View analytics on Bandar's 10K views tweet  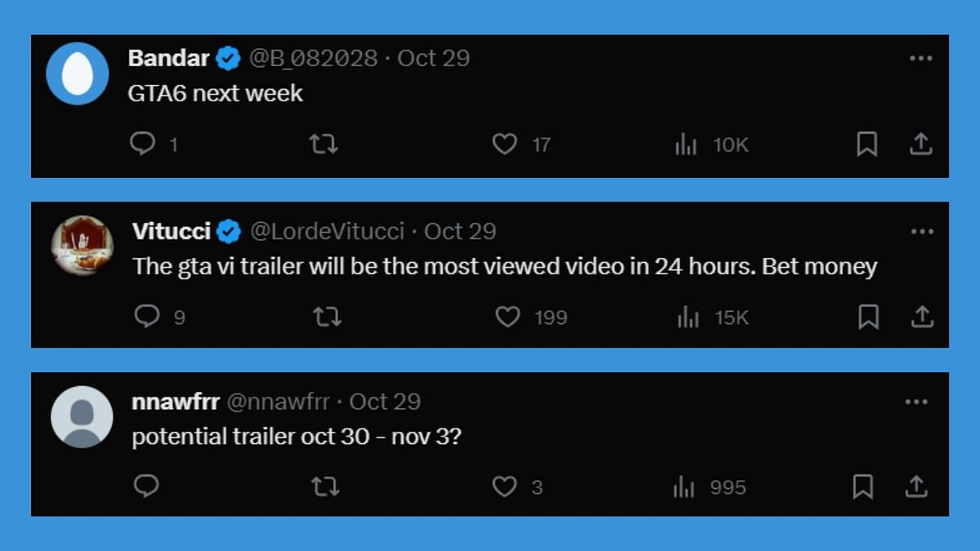coord(686,145)
